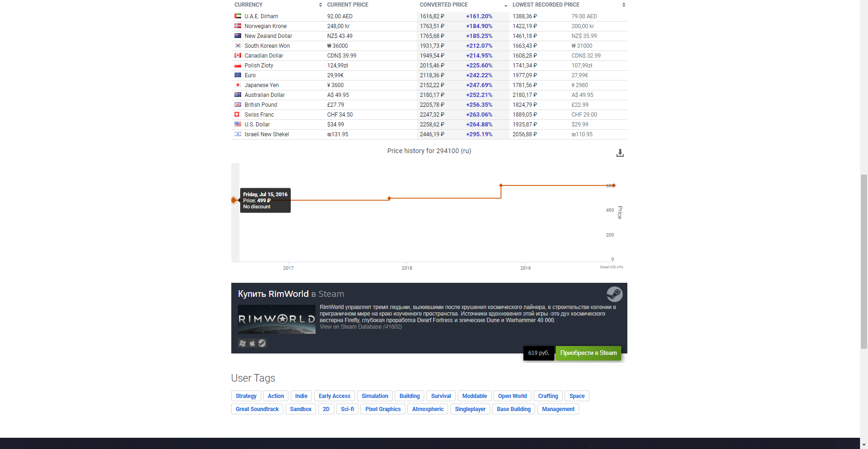Image resolution: width=868 pixels, height=449 pixels.
Task: Select the Early Access user tag
Action: (335, 396)
